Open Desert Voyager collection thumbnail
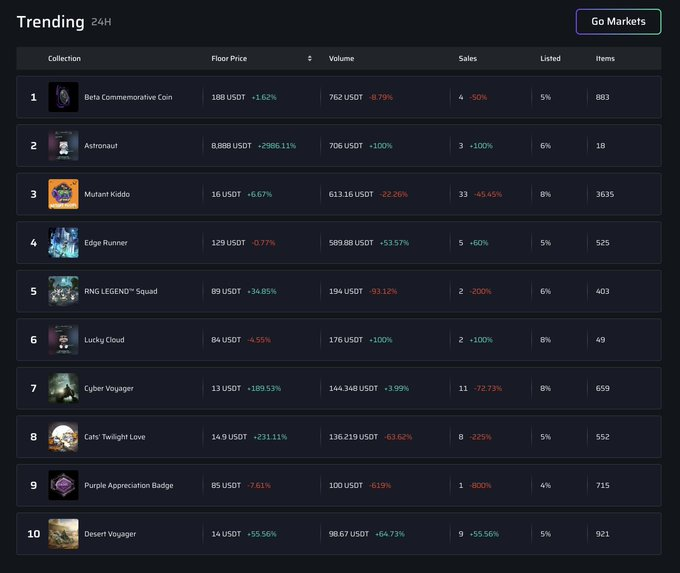 point(63,534)
